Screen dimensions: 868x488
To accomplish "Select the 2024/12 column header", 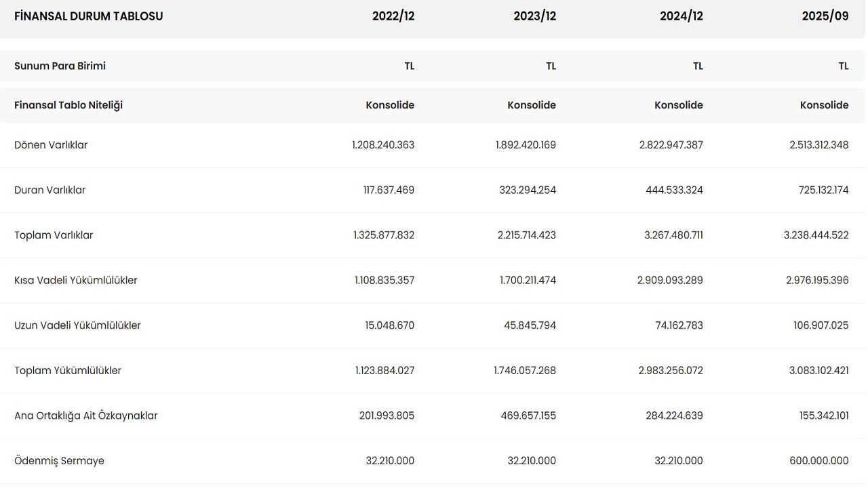I will click(x=681, y=16).
